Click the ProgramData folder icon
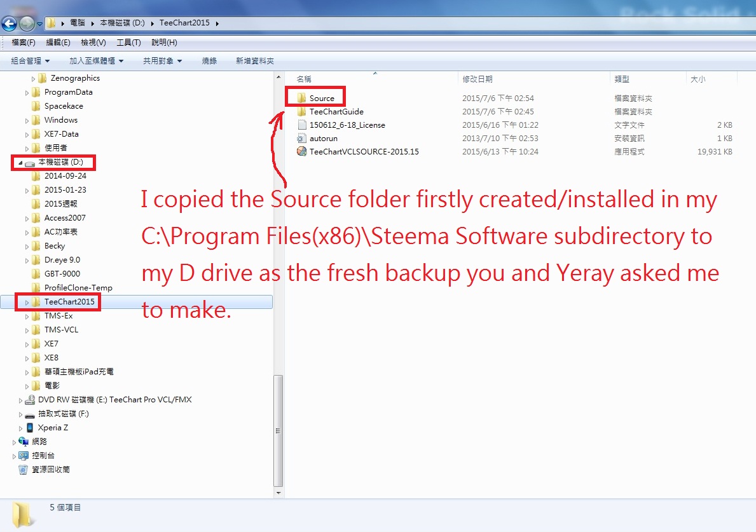The height and width of the screenshot is (532, 756). 36,92
